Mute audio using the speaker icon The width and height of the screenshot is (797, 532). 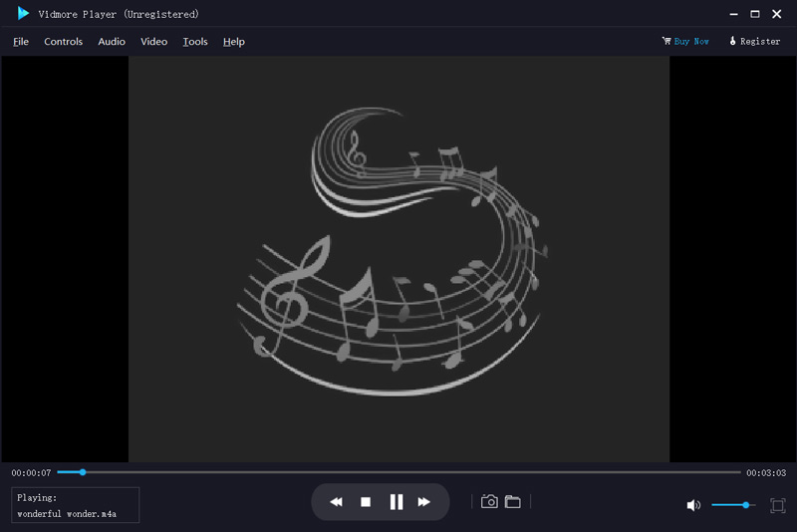pos(693,505)
